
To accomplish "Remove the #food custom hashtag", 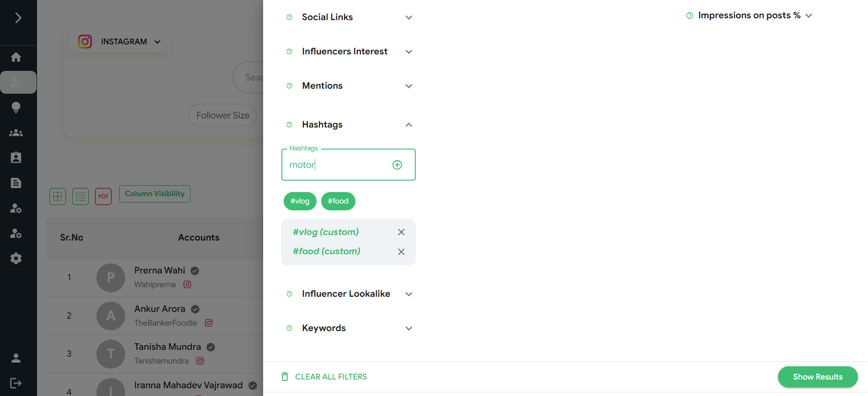I will pyautogui.click(x=401, y=252).
